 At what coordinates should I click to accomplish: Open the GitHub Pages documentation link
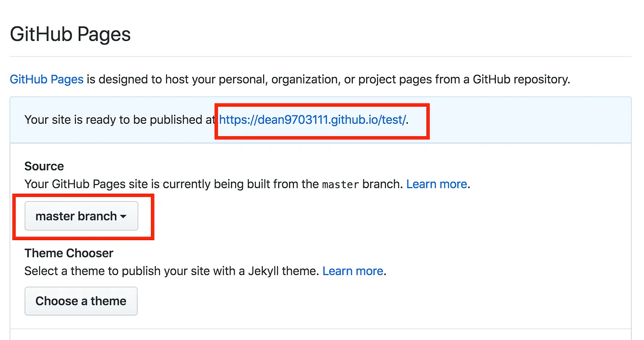tap(46, 79)
